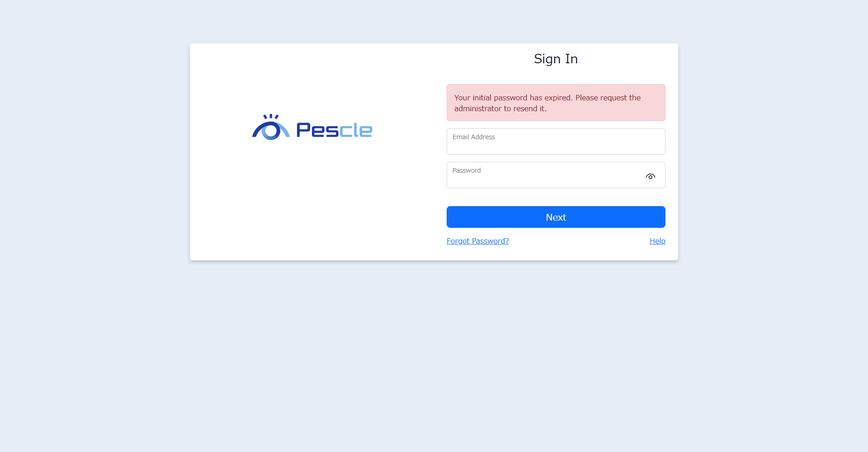868x452 pixels.
Task: Click the Email Address floating label
Action: point(473,137)
